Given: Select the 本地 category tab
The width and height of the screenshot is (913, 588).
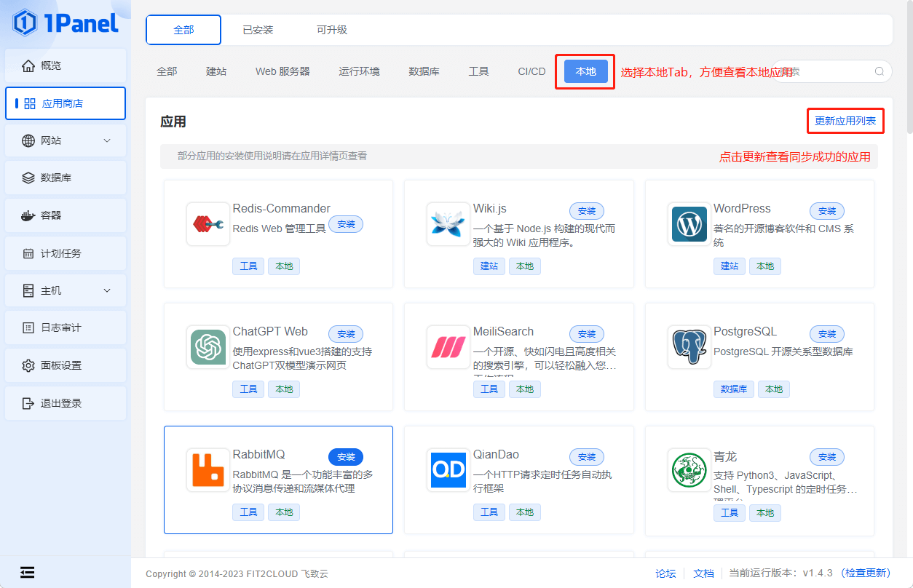Looking at the screenshot, I should pos(585,71).
